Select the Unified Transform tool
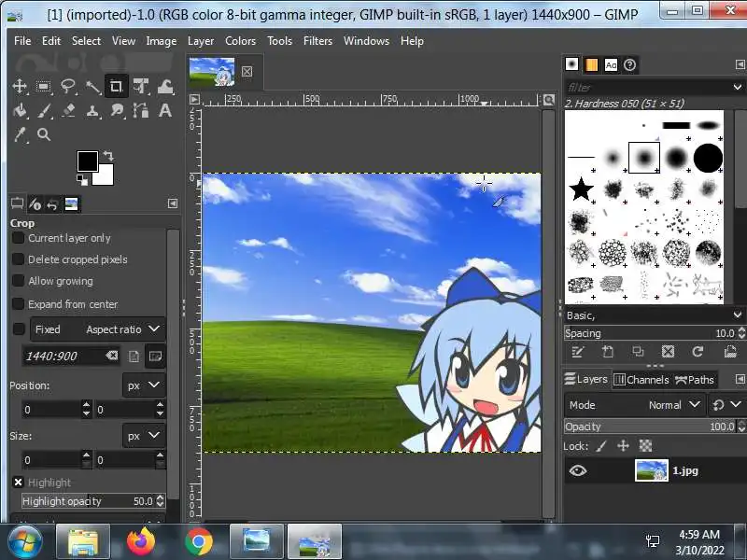The image size is (747, 560). pos(141,86)
